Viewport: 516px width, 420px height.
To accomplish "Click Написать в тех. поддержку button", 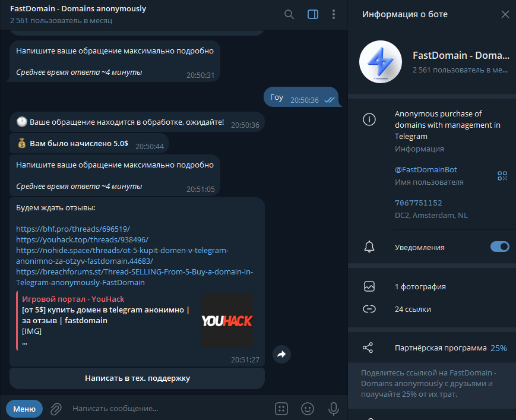I will point(137,378).
